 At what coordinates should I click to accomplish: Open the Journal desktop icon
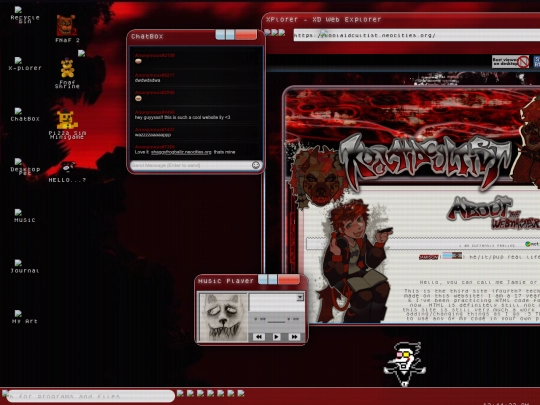pos(25,267)
